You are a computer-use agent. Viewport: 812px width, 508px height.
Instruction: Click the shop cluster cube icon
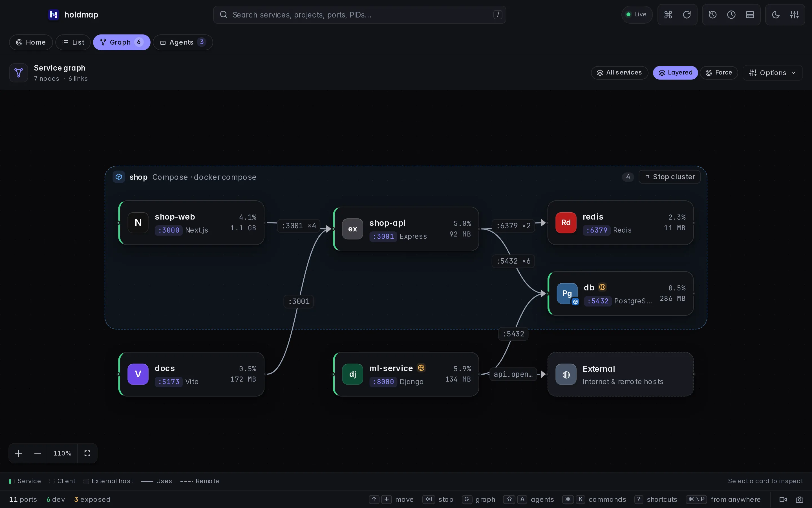(119, 177)
